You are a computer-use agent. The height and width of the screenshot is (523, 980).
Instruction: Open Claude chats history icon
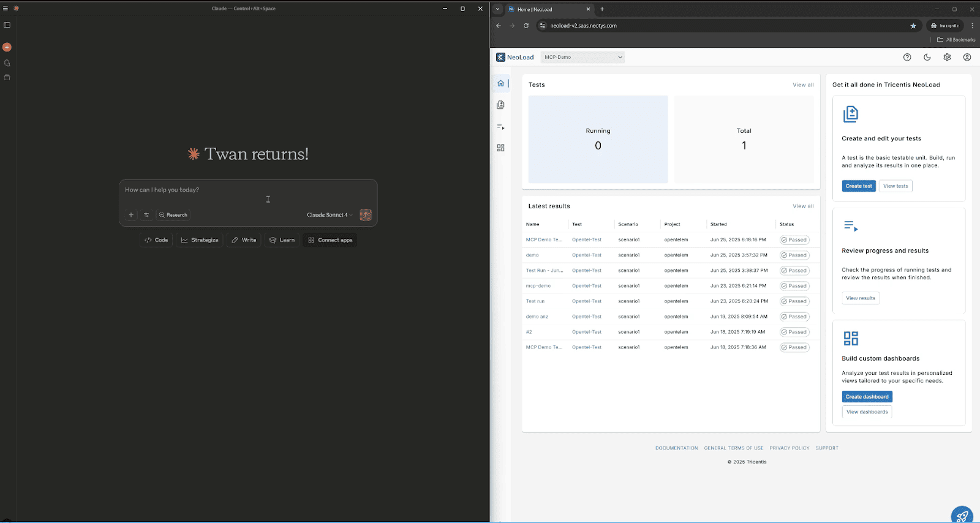click(7, 63)
